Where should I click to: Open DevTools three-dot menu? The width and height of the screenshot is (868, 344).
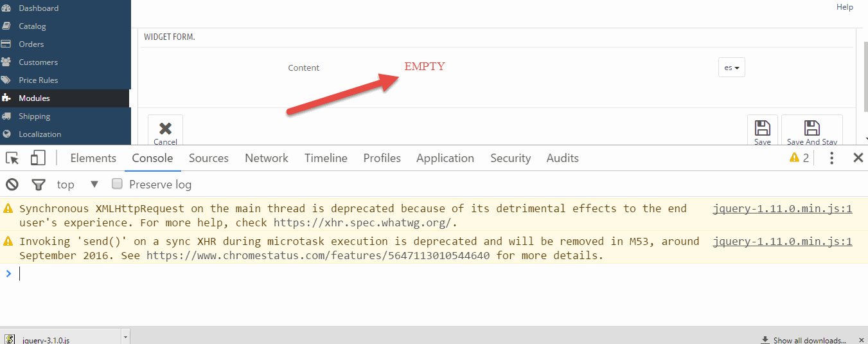(x=832, y=158)
